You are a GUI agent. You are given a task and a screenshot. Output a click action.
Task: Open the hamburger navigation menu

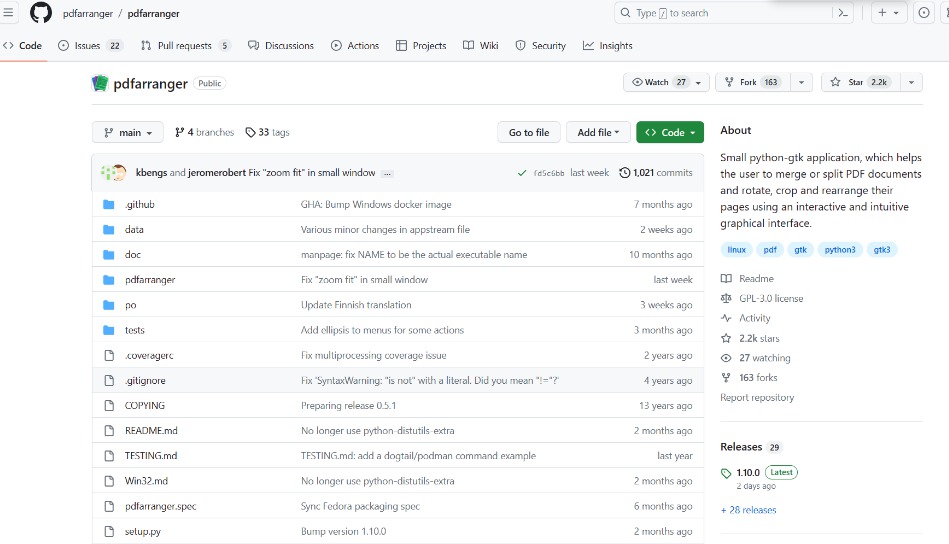click(8, 13)
